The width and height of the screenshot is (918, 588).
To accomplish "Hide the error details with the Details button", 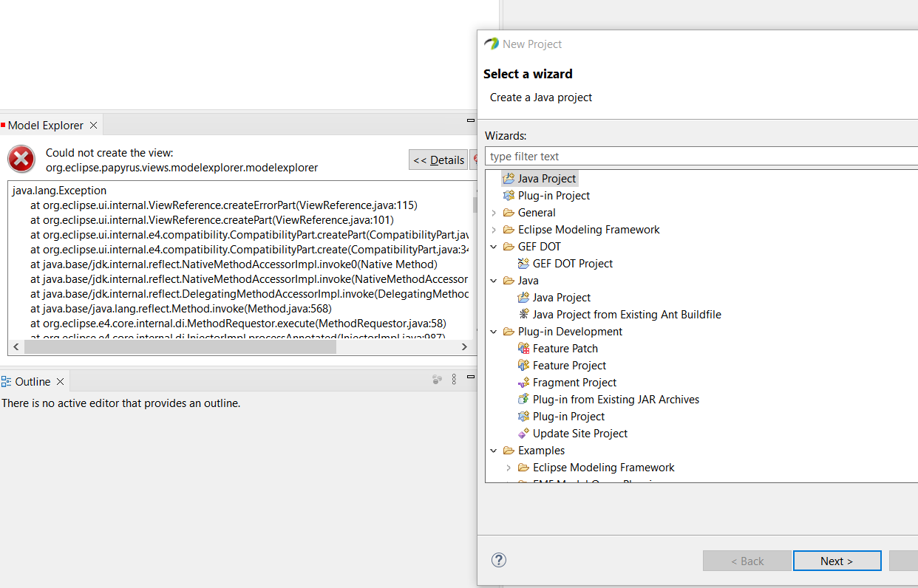I will coord(439,160).
